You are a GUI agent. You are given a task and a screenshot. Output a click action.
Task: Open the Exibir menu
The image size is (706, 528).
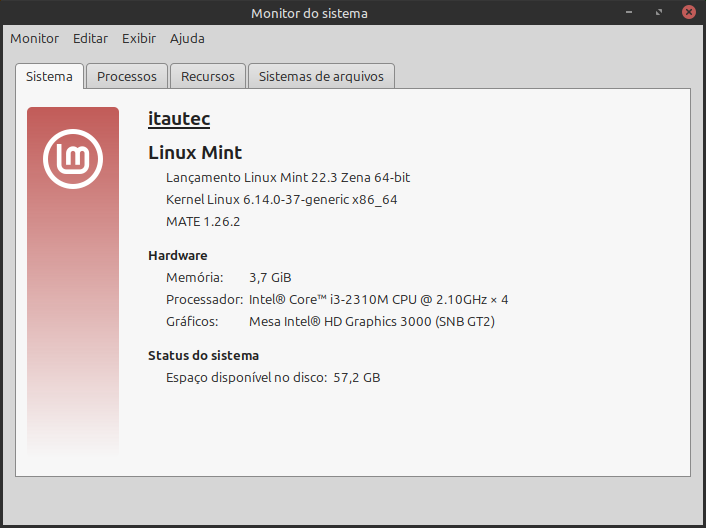click(x=139, y=38)
